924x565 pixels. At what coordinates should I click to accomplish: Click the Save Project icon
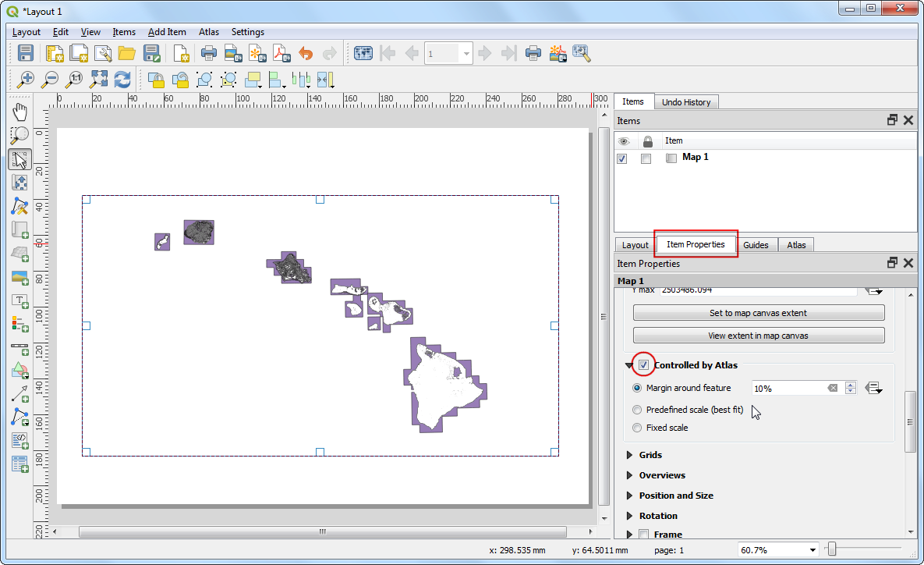coord(25,53)
